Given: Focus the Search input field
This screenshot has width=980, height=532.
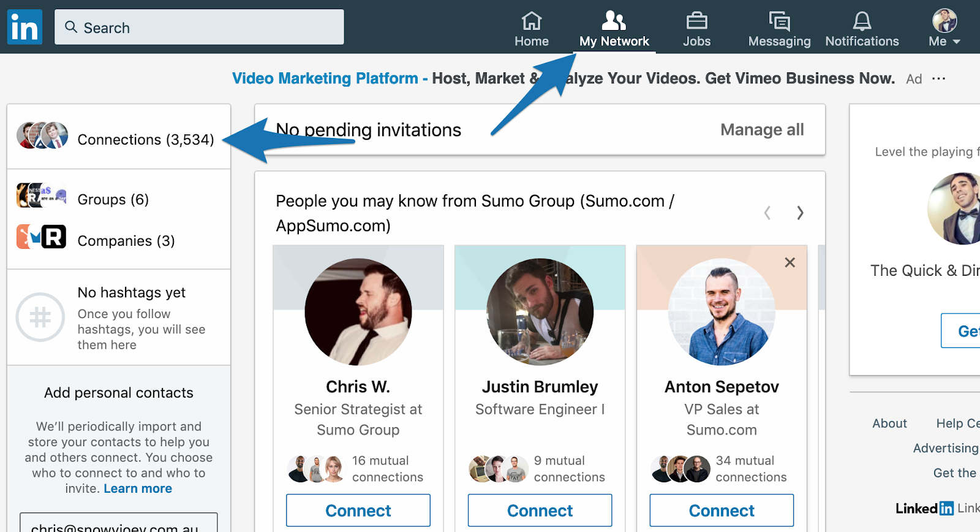Looking at the screenshot, I should pyautogui.click(x=199, y=27).
